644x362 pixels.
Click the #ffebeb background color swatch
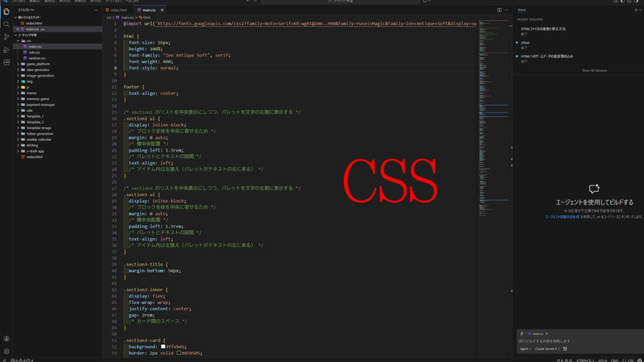pos(164,346)
